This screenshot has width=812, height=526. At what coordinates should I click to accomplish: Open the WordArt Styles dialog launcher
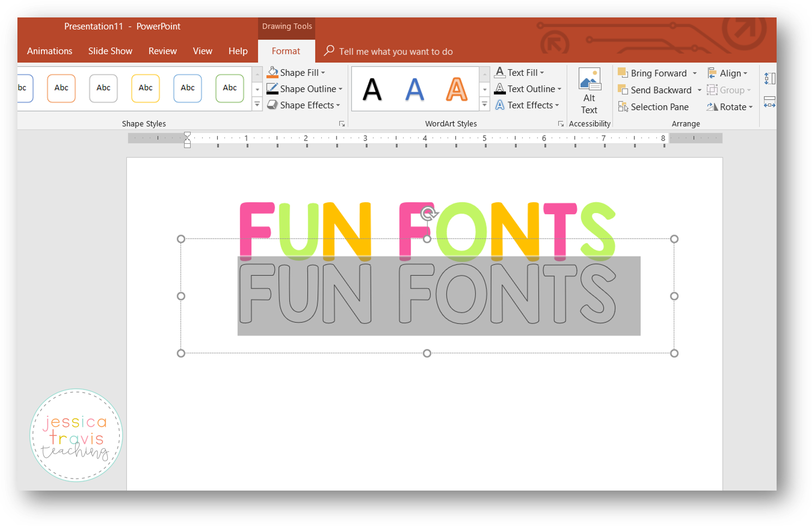(x=560, y=124)
